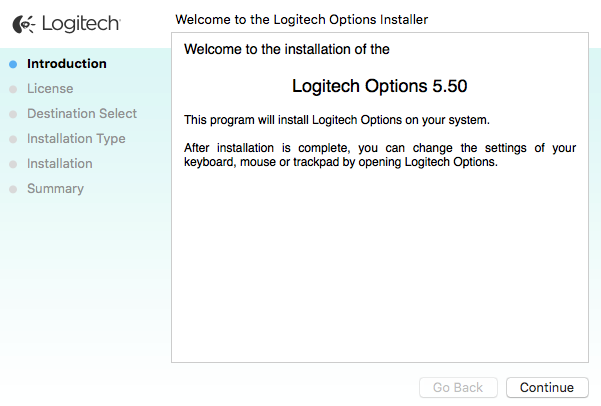Click the "After installation is complete" paragraph
This screenshot has height=406, width=601.
(x=380, y=155)
